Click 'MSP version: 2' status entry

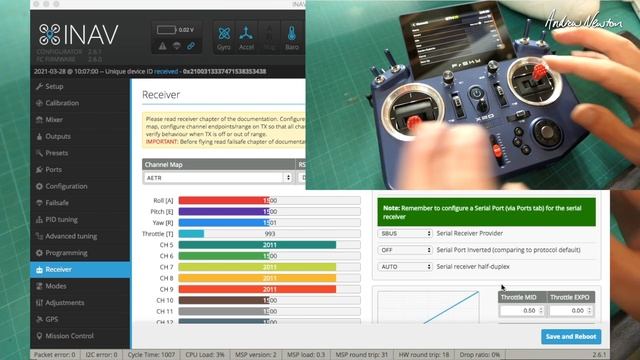pos(256,355)
